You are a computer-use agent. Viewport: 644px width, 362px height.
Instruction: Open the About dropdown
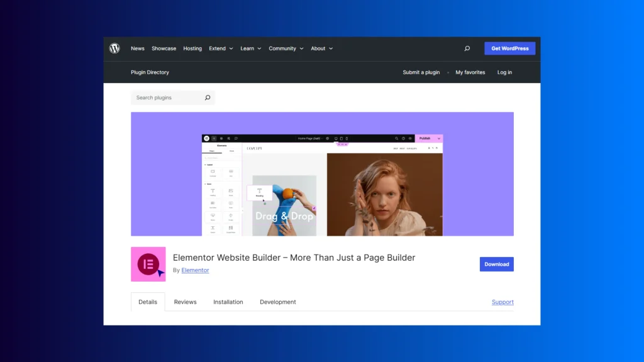tap(321, 48)
